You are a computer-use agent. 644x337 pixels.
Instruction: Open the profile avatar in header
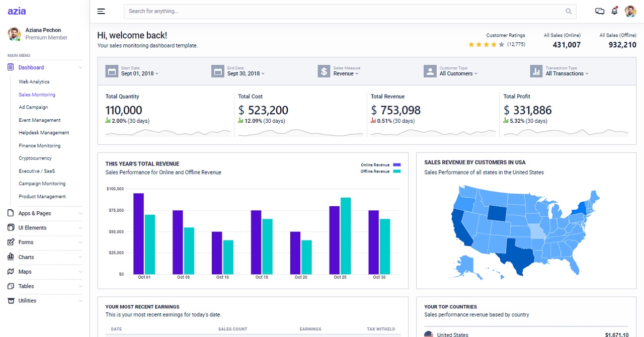click(630, 11)
